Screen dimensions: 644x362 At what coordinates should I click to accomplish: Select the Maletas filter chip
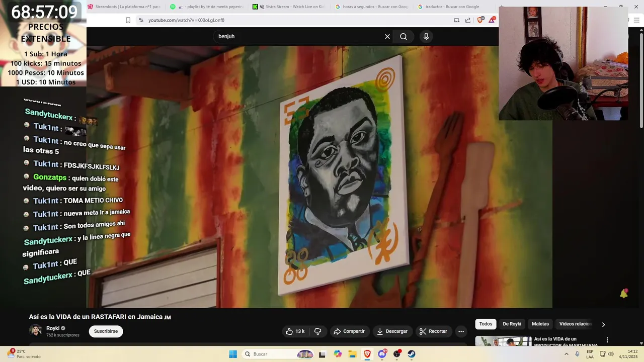[x=540, y=324]
